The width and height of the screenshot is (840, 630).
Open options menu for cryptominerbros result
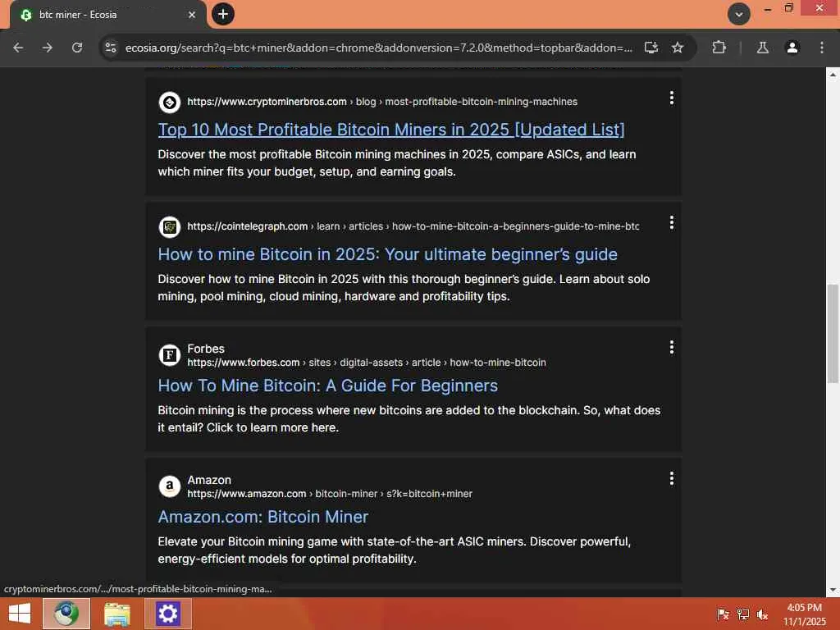[671, 98]
